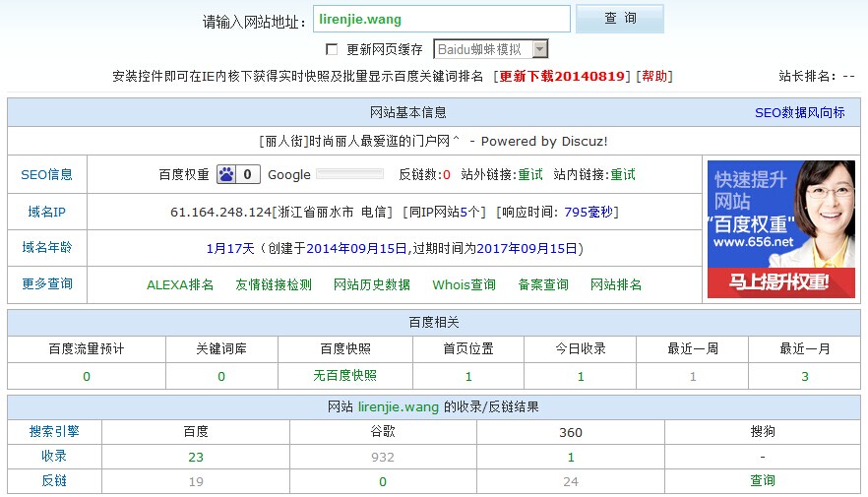868x497 pixels.
Task: Open the Whois查询 link
Action: 464,284
